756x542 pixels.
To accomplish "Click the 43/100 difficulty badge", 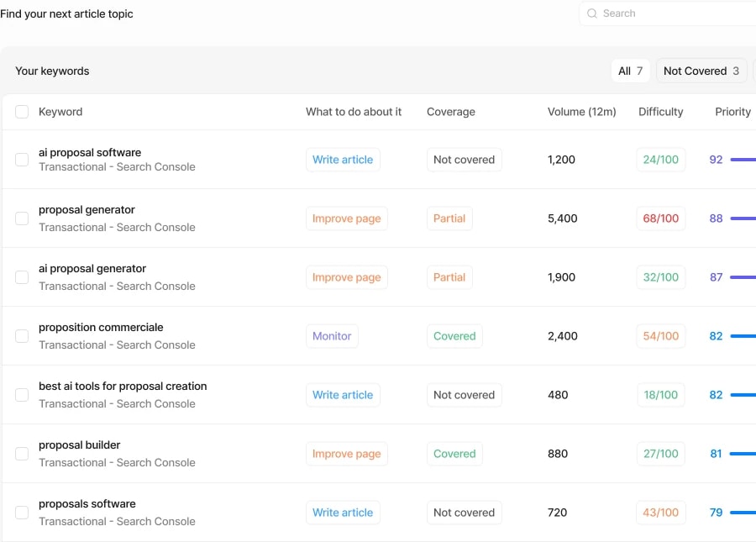I will 660,513.
